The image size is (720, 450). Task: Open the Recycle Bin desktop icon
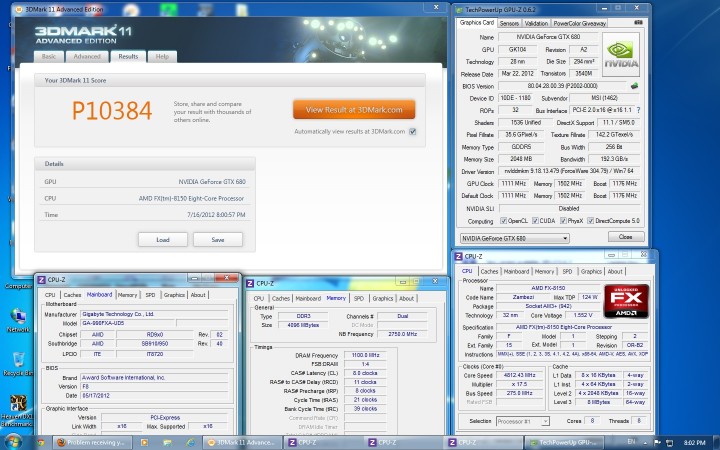pyautogui.click(x=18, y=364)
